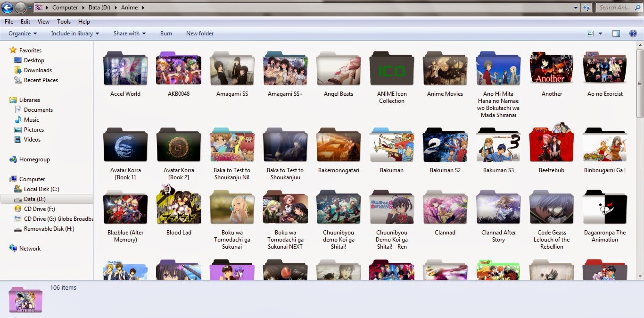Go to Computer in address breadcrumb
The image size is (644, 318).
65,8
